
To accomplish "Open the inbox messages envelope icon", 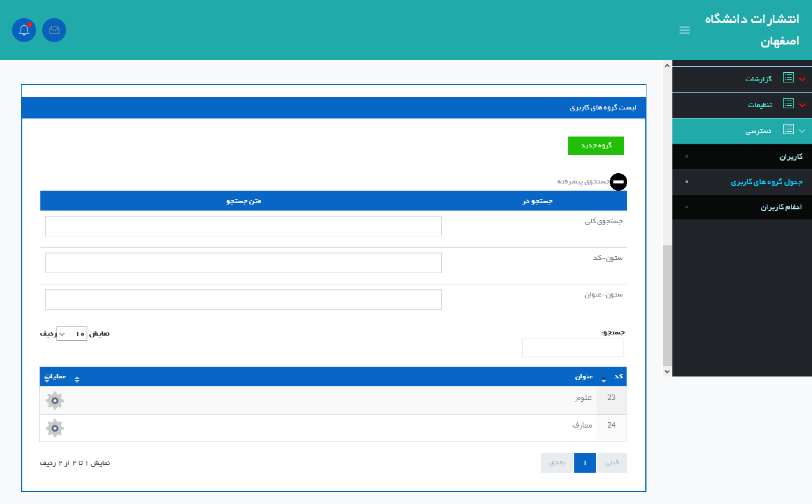I will click(x=54, y=30).
